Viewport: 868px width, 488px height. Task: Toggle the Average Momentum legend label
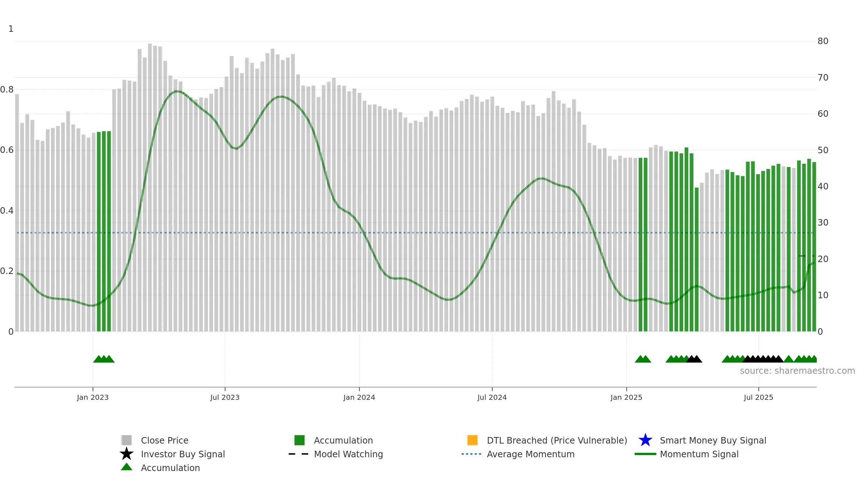(x=531, y=454)
